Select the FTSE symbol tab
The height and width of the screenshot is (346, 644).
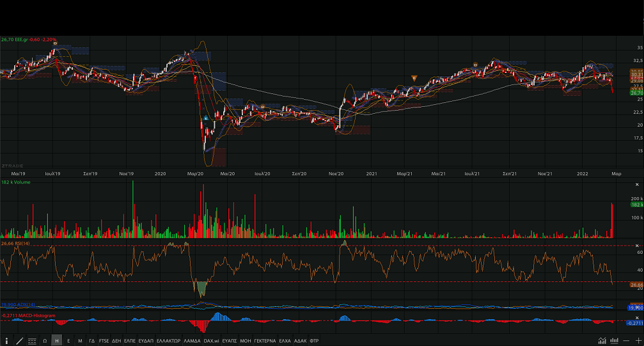(x=104, y=341)
